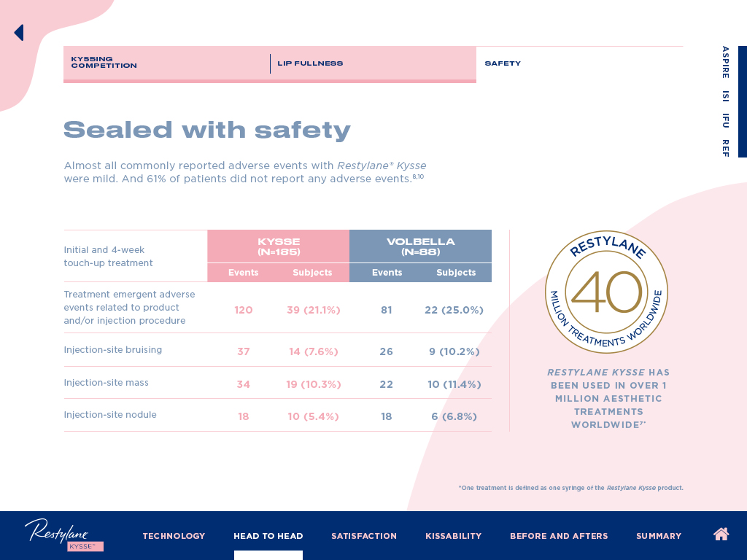Navigate to the Satisfaction section

tap(364, 536)
